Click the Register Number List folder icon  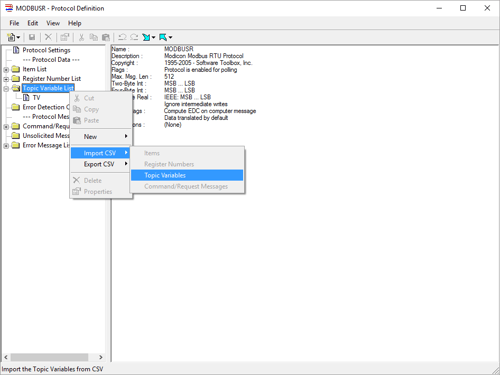click(16, 78)
